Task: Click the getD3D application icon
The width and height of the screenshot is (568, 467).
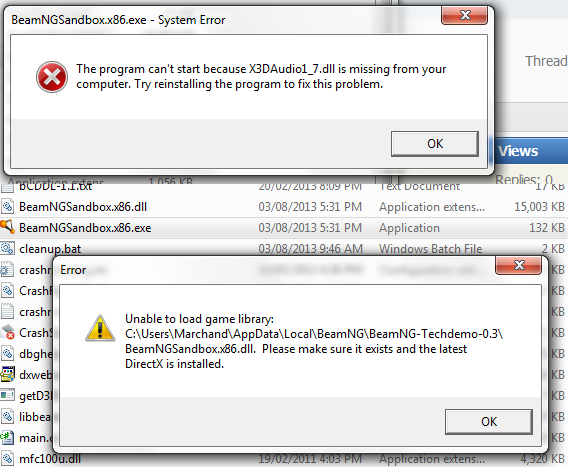Action: (7, 395)
